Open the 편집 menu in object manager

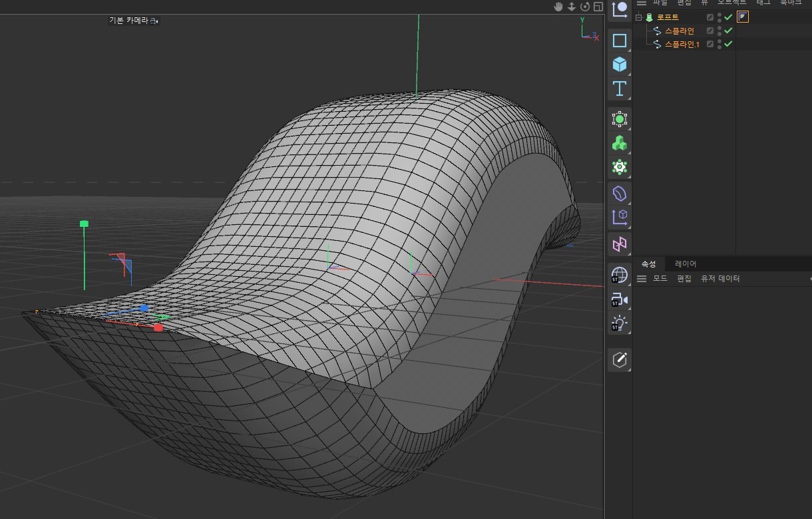(683, 3)
